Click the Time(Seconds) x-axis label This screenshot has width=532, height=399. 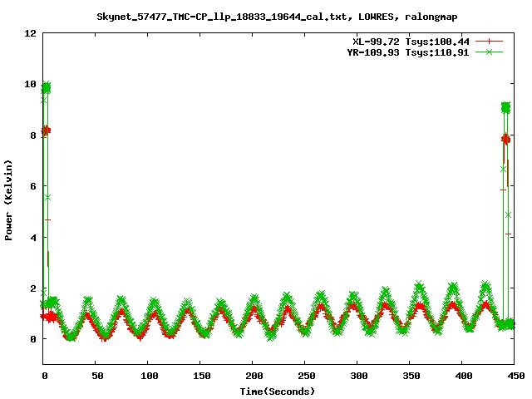(278, 392)
